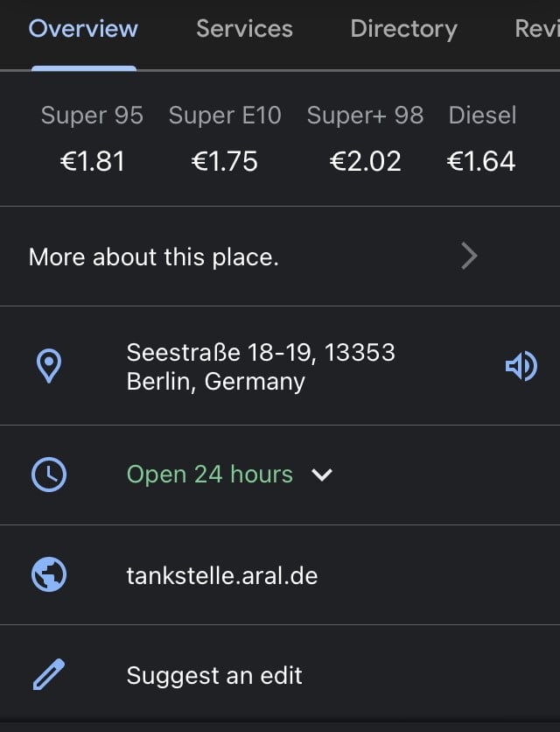Open the Directory tab
560x732 pixels.
[403, 29]
